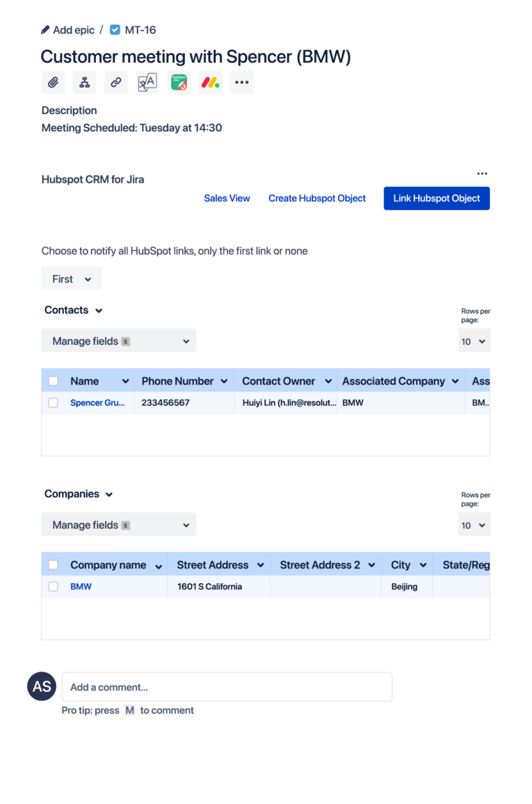532x804 pixels.
Task: Check the Spencer Gru contact row checkbox
Action: click(x=54, y=402)
